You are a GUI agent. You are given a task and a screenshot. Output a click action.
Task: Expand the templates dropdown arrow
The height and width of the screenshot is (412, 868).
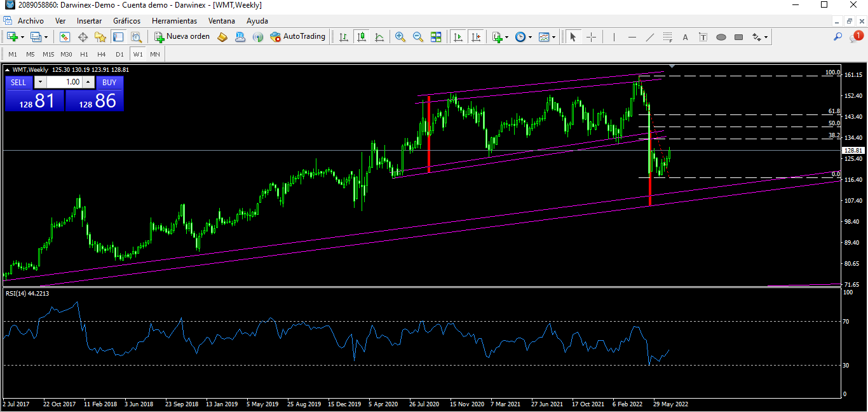[x=554, y=37]
